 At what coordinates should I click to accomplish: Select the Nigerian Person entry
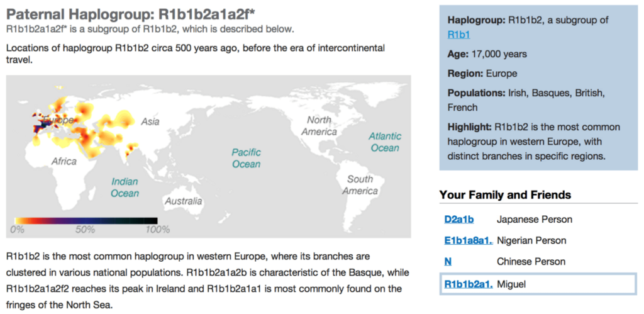[531, 240]
